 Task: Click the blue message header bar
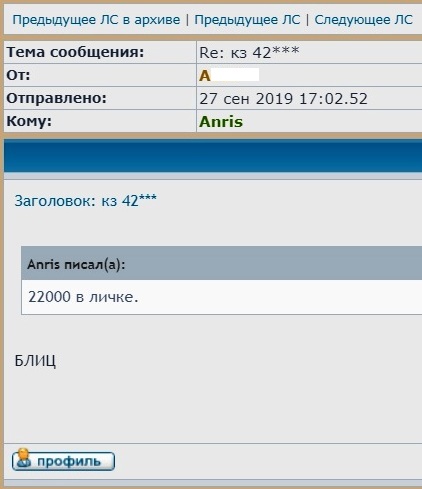pyautogui.click(x=213, y=156)
